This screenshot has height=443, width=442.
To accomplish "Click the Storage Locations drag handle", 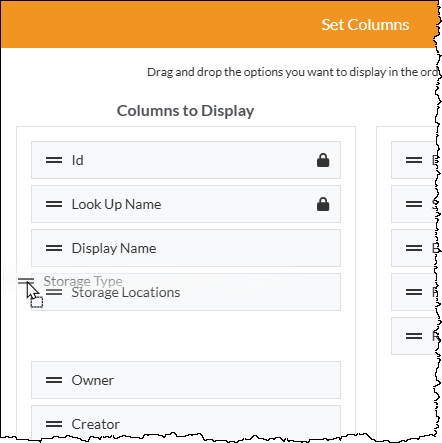I will pos(54,292).
